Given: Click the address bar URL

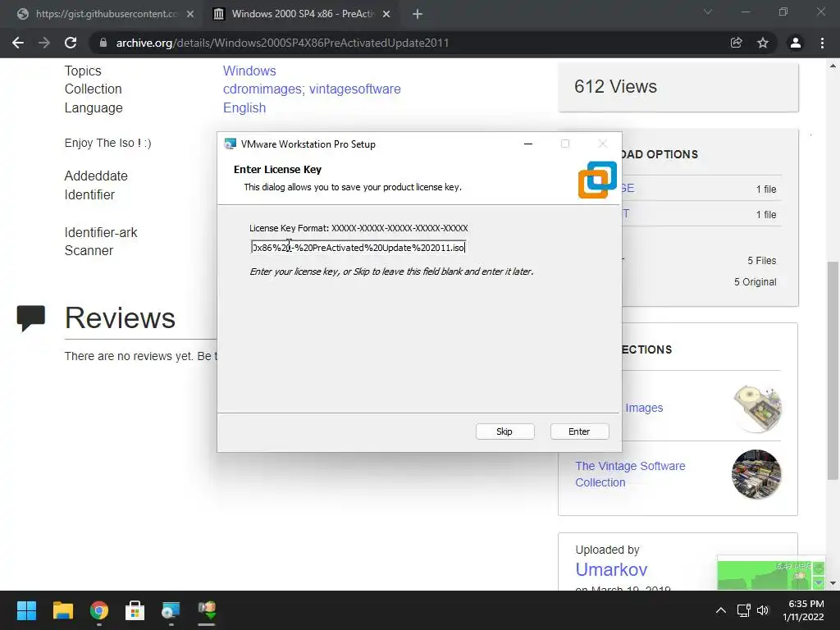Looking at the screenshot, I should (282, 43).
